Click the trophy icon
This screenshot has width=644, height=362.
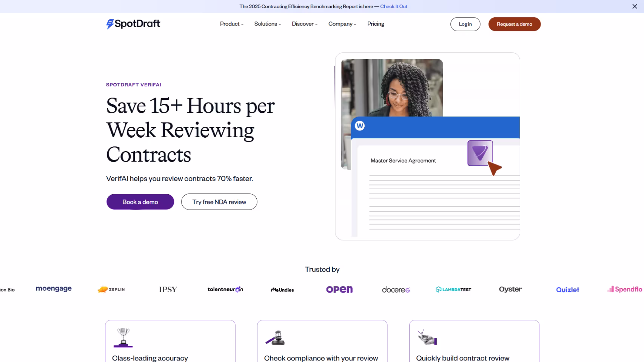pyautogui.click(x=123, y=337)
